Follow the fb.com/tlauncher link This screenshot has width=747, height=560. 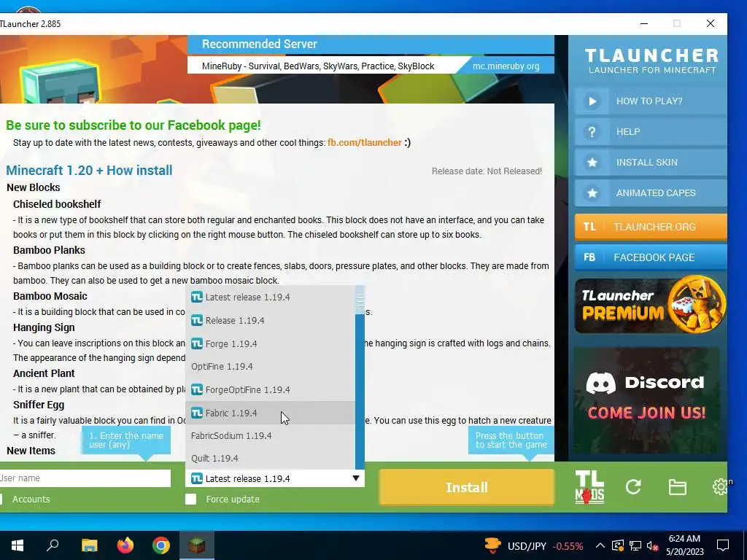point(365,142)
